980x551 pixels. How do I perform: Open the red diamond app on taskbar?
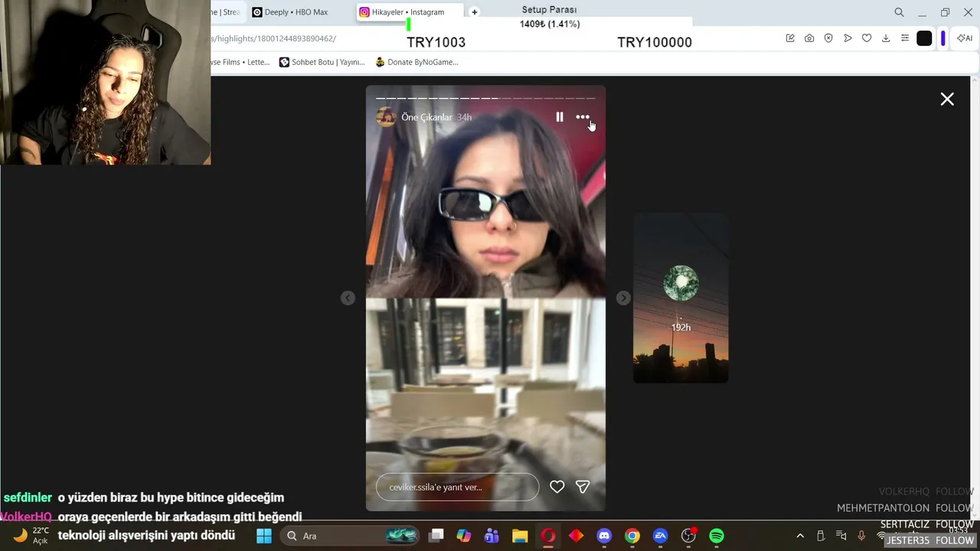pos(576,536)
